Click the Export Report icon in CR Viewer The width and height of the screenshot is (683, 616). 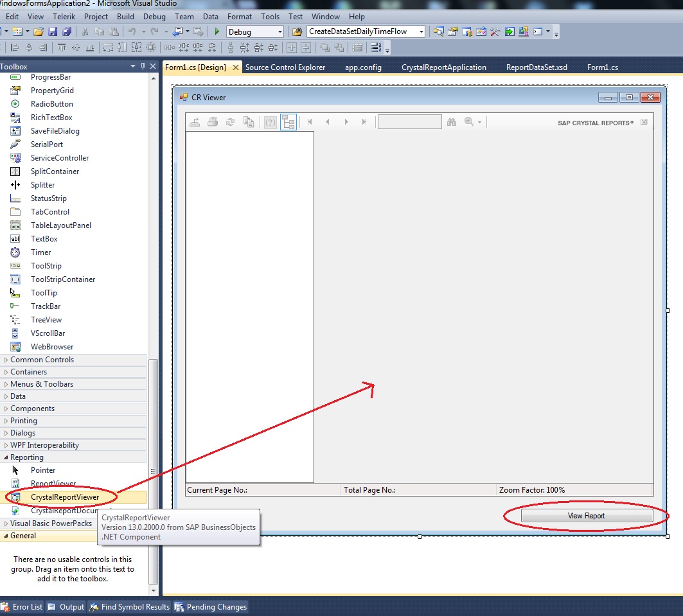[x=195, y=121]
